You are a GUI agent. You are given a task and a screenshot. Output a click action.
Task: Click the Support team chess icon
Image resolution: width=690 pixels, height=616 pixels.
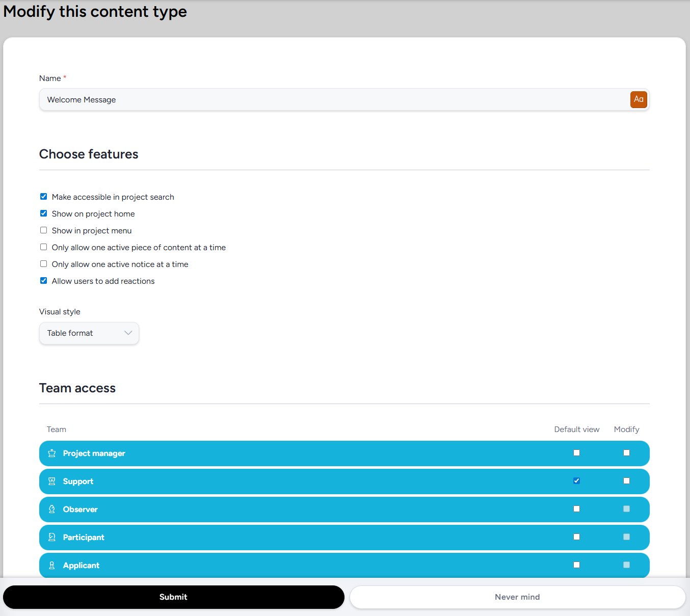(x=51, y=481)
